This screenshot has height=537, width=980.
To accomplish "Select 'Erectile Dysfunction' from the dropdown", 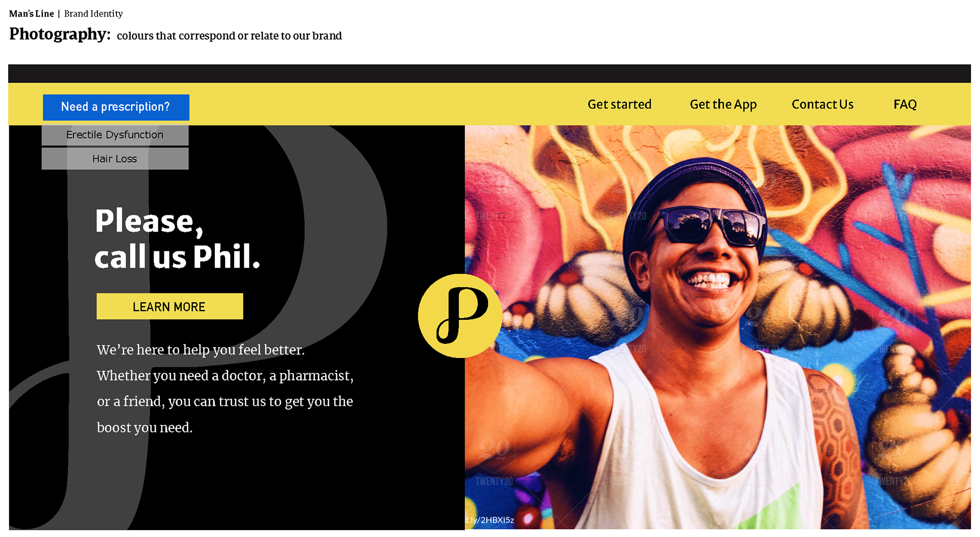I will tap(115, 135).
